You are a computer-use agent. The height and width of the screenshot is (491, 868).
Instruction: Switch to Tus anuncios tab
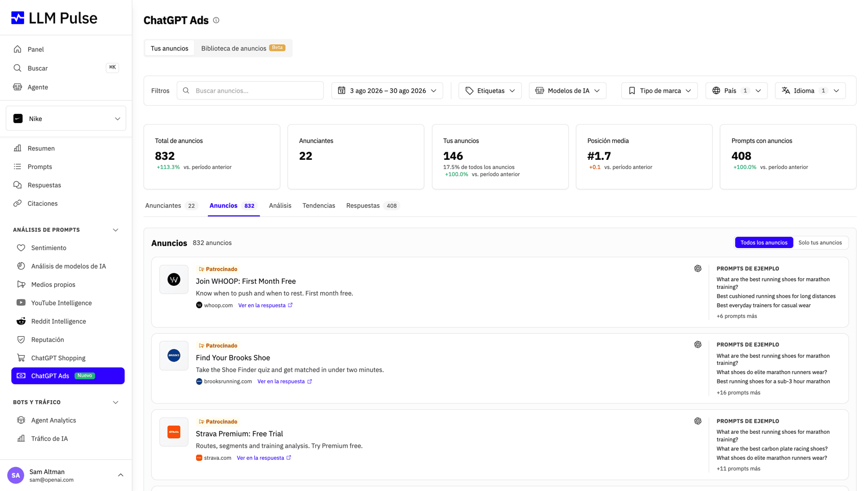point(170,48)
